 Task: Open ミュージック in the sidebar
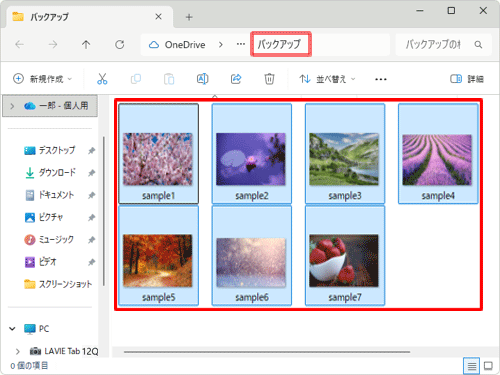tap(49, 240)
